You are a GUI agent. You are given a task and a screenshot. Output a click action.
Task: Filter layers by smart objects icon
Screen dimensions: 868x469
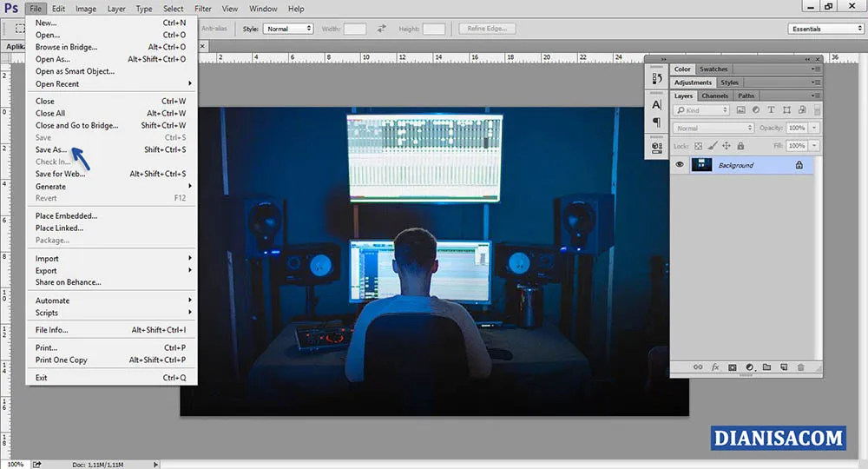click(x=801, y=110)
